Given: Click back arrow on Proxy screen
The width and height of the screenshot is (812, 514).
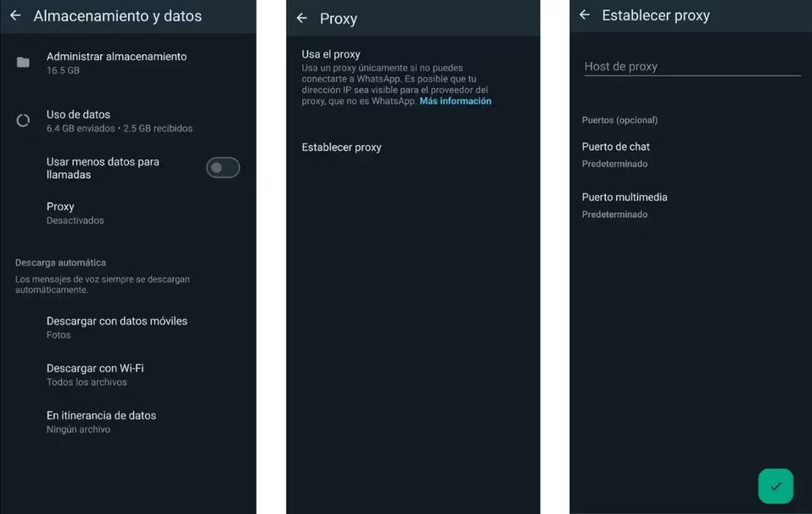Looking at the screenshot, I should [302, 19].
